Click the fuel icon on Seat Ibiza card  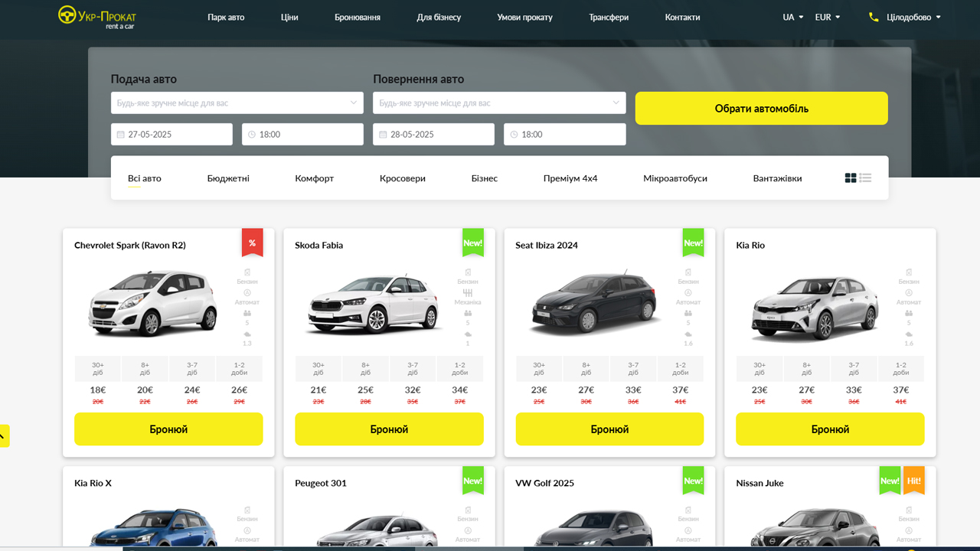(688, 272)
